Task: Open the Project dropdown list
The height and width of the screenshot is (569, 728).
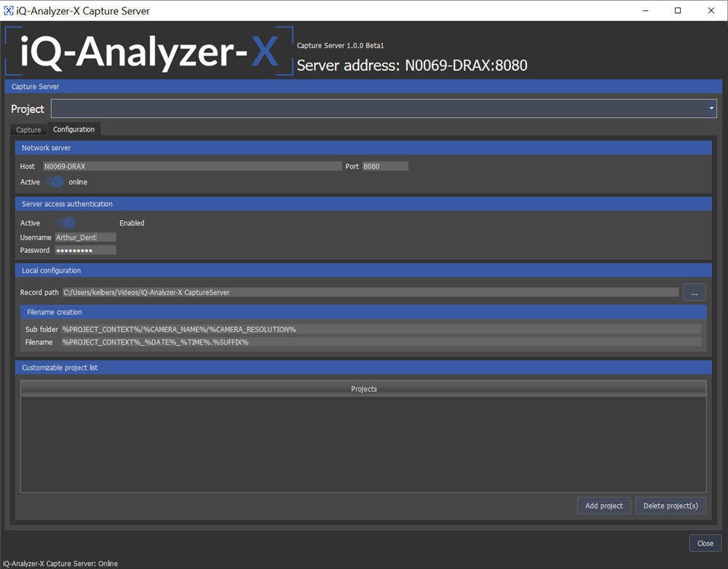Action: point(384,109)
